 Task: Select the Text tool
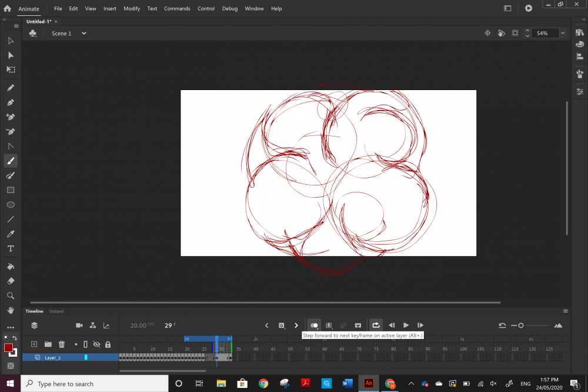coord(11,248)
